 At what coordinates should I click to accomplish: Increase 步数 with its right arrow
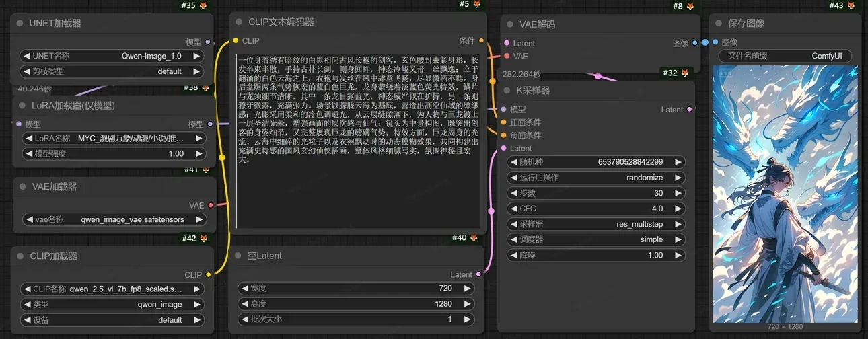(x=679, y=193)
